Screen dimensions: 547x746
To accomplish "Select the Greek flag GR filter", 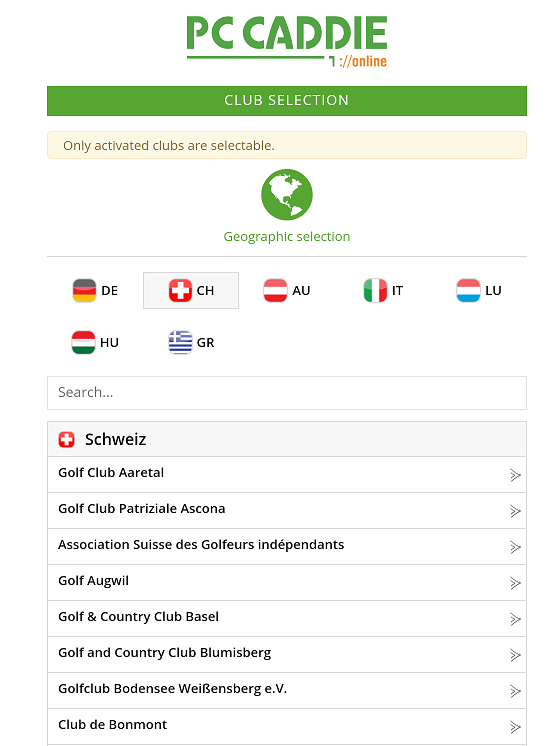I will (x=191, y=343).
